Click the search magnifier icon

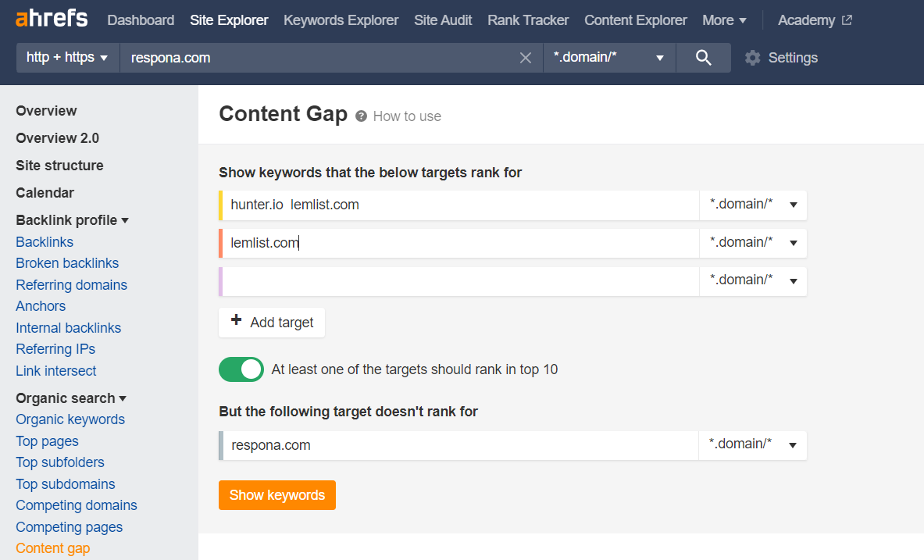704,58
